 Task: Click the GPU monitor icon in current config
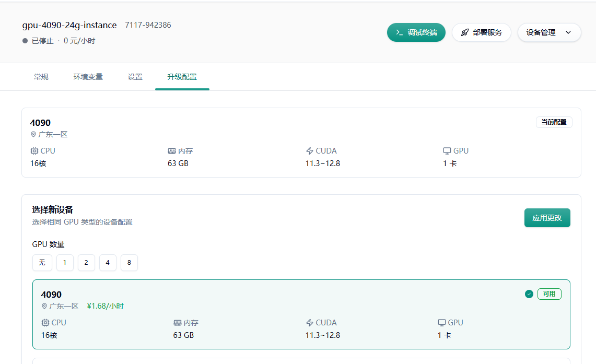tap(447, 151)
